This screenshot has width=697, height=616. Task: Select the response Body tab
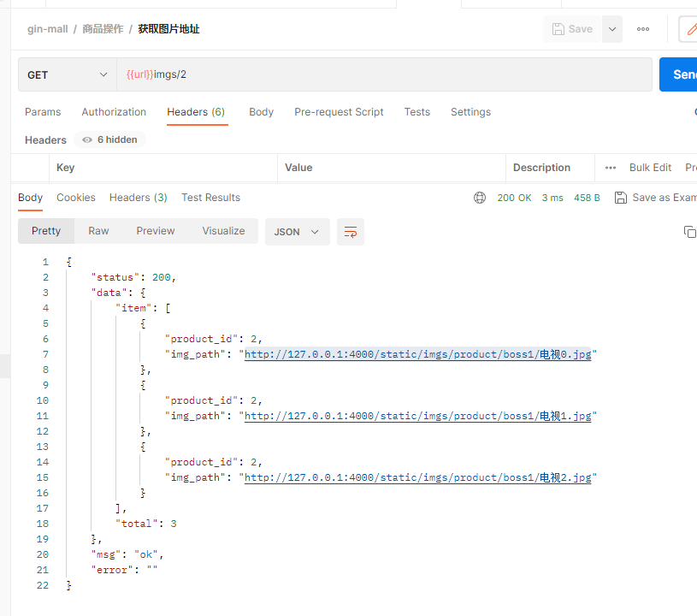click(30, 198)
